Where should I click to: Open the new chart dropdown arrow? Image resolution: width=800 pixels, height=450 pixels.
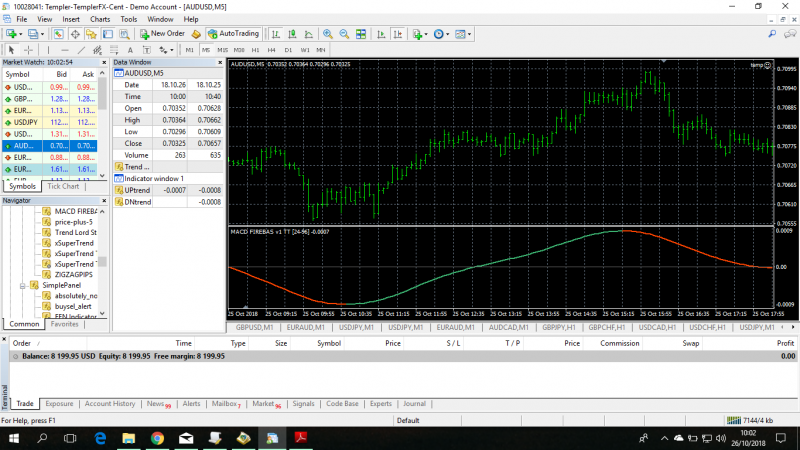20,34
